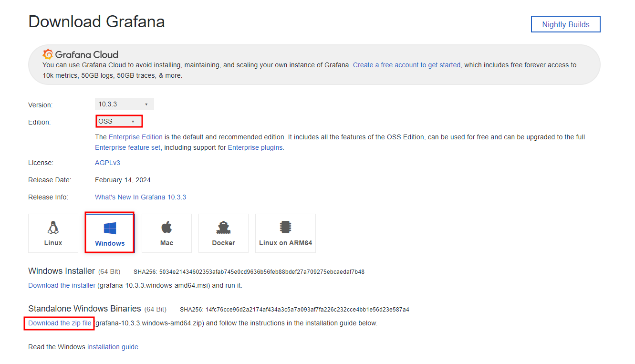Click the Edition label
The height and width of the screenshot is (364, 635).
click(x=39, y=122)
